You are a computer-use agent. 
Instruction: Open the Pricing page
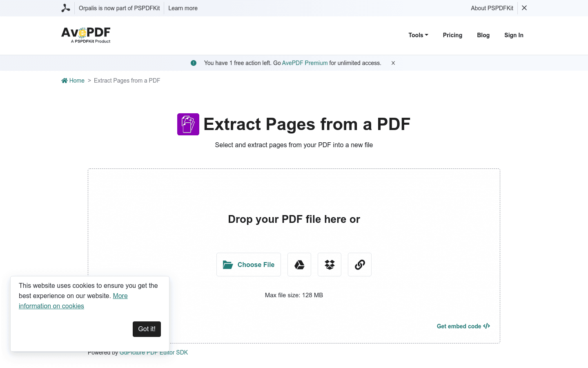(x=452, y=35)
